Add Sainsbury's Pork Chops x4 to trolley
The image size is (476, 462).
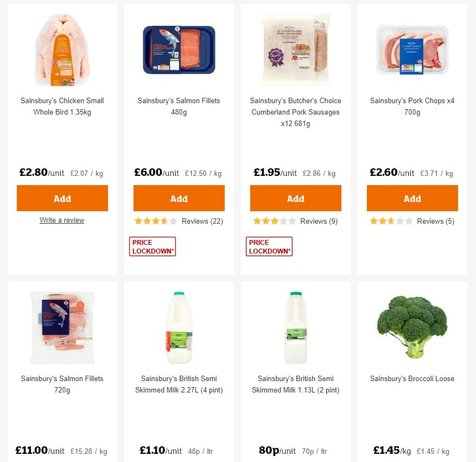tap(412, 198)
